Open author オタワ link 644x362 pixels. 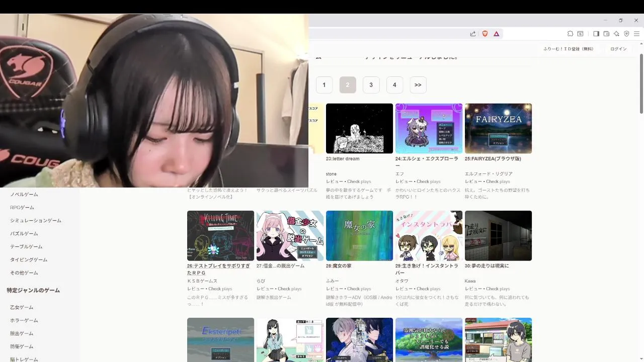point(402,281)
